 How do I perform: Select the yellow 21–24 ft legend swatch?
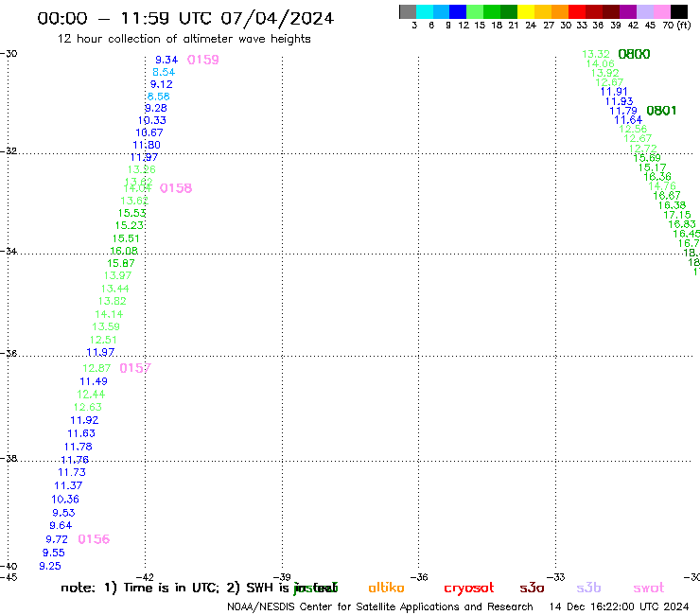tap(526, 11)
